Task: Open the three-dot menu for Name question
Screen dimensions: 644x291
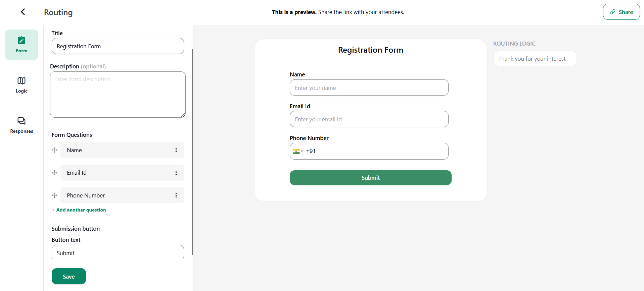Action: (176, 150)
